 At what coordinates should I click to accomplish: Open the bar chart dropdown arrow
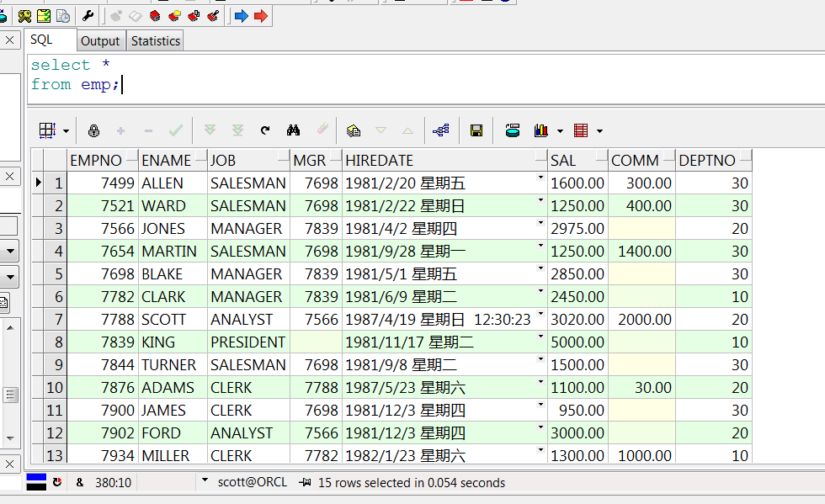(560, 131)
